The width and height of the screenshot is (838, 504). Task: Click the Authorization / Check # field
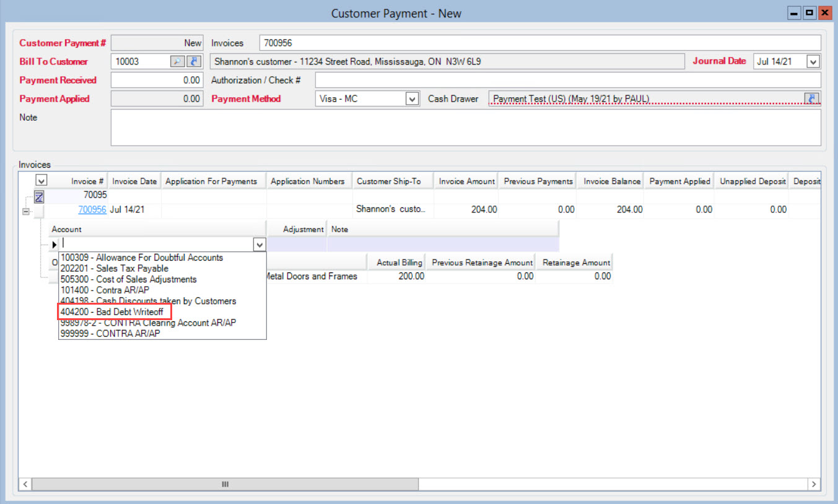568,80
